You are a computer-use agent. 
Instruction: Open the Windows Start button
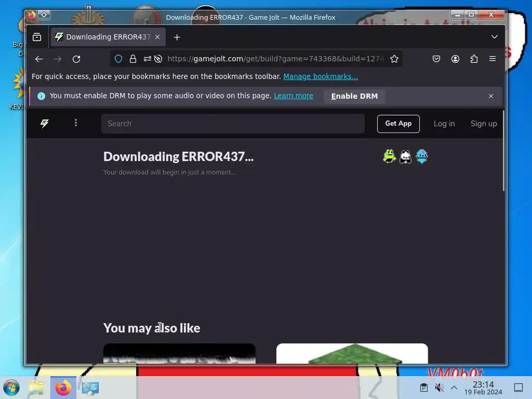click(x=11, y=388)
